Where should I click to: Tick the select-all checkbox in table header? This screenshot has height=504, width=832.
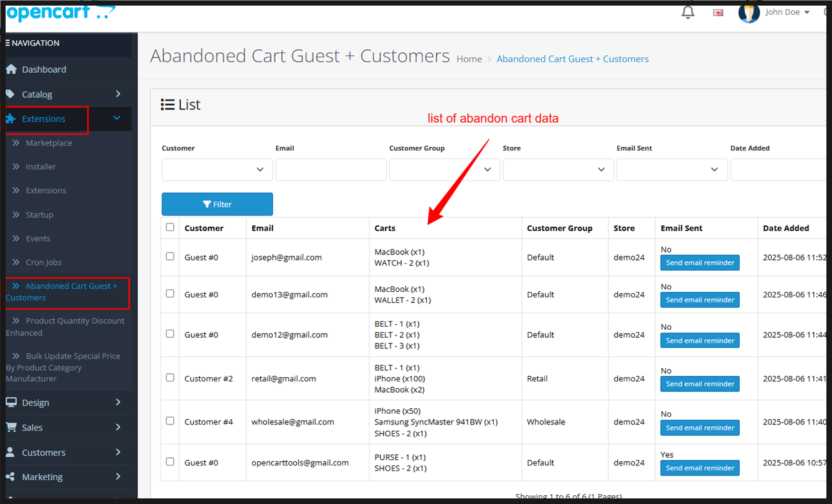click(170, 227)
